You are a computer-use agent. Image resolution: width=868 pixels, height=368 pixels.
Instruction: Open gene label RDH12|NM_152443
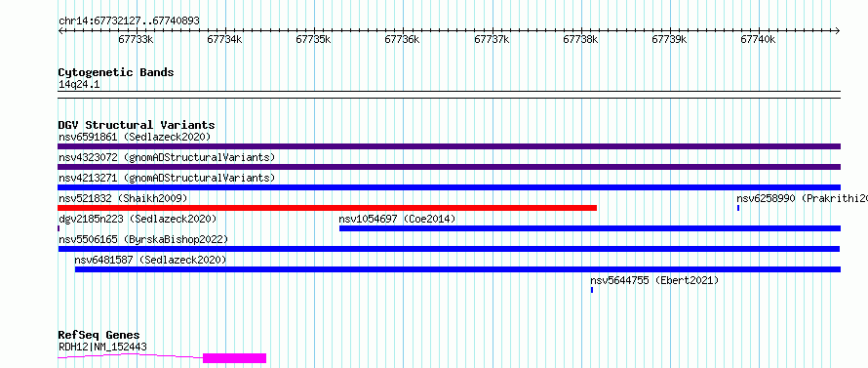(x=103, y=348)
